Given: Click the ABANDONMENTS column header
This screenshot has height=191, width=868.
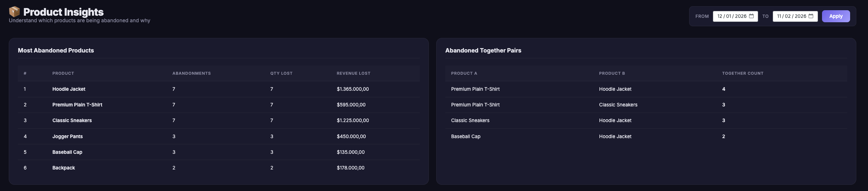Looking at the screenshot, I should point(191,73).
